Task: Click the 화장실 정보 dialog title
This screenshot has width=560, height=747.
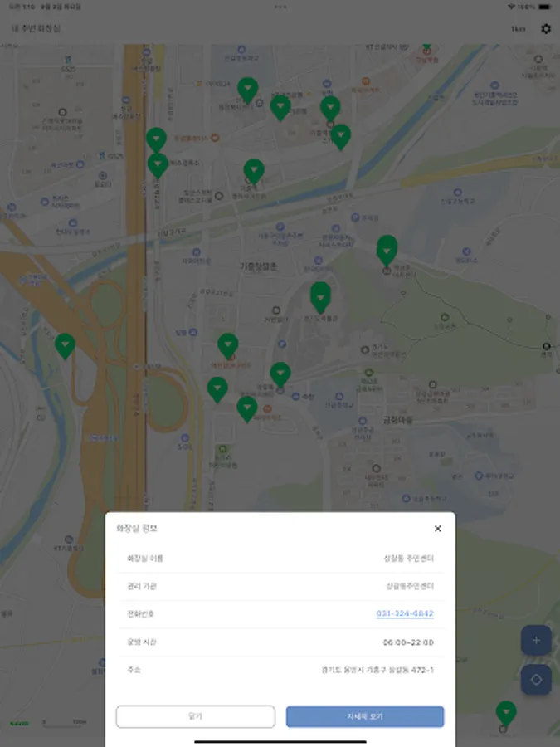Action: pyautogui.click(x=137, y=529)
